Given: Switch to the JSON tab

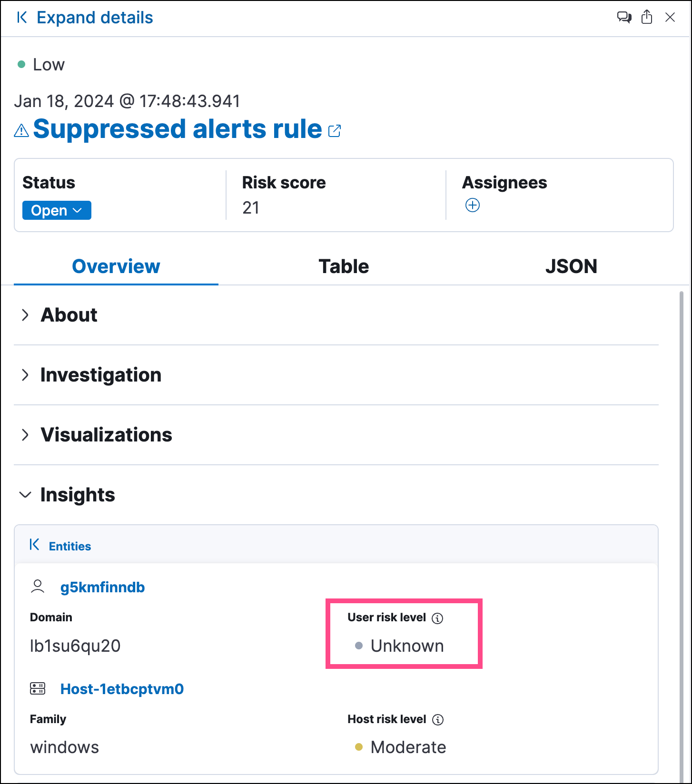Looking at the screenshot, I should click(571, 266).
